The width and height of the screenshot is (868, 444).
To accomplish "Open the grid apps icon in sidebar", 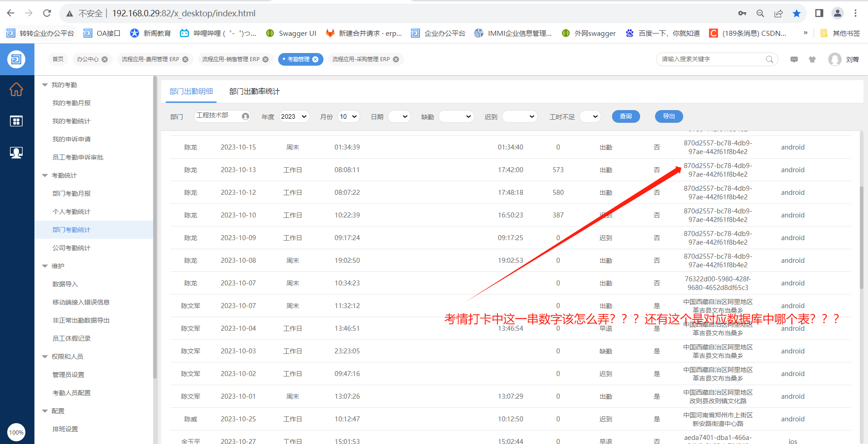I will 16,121.
